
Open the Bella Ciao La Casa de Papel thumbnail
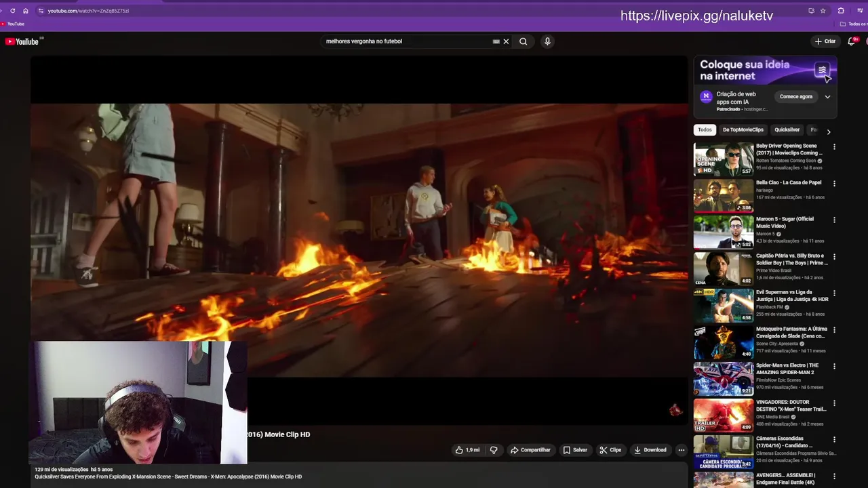tap(724, 195)
